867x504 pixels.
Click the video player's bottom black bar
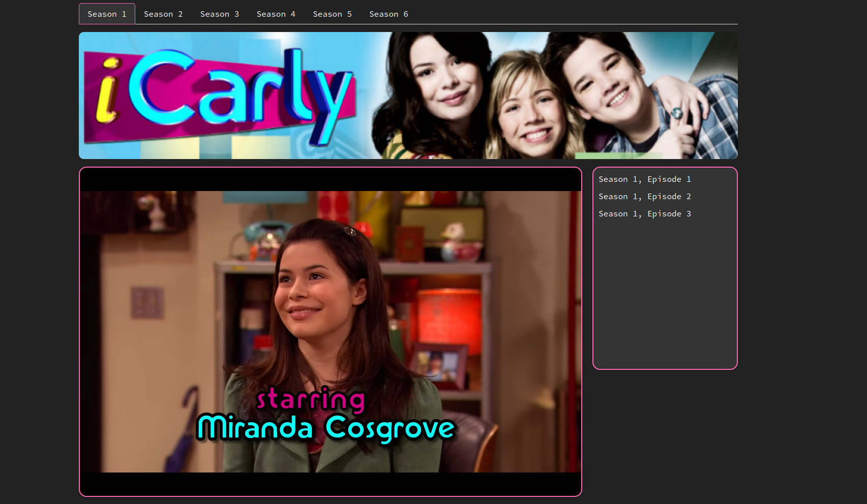(331, 484)
